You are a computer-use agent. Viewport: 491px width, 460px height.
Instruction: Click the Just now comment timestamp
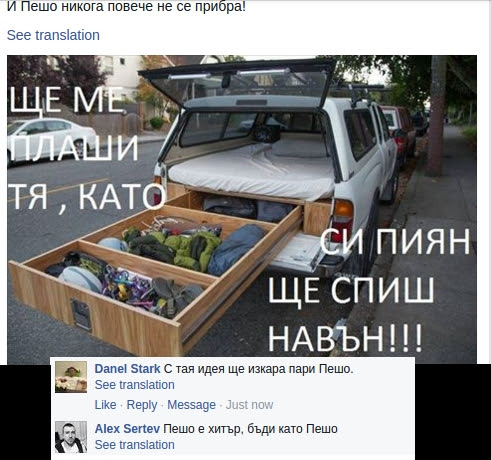(x=249, y=405)
